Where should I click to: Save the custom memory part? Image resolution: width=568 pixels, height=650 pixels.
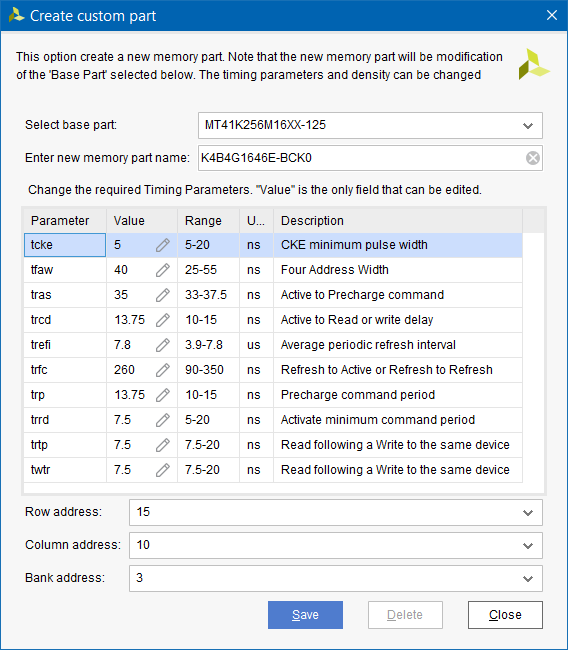coord(305,615)
